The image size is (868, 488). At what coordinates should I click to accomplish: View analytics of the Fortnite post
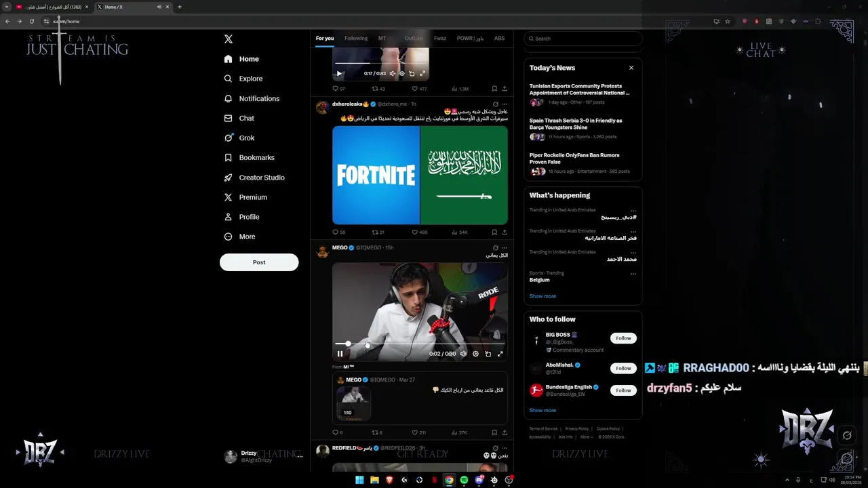pos(459,232)
